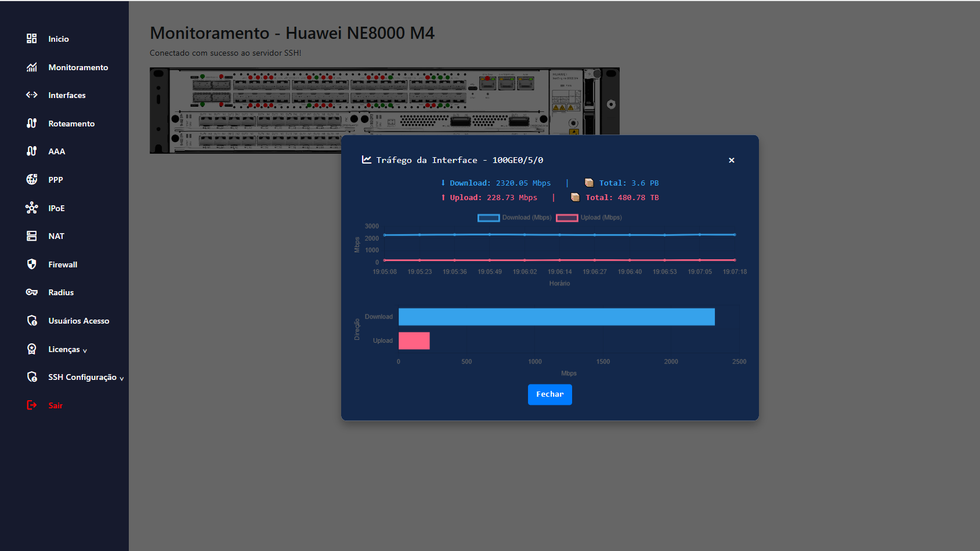The width and height of the screenshot is (980, 551).
Task: Open the Radius sidebar entry
Action: [x=61, y=292]
